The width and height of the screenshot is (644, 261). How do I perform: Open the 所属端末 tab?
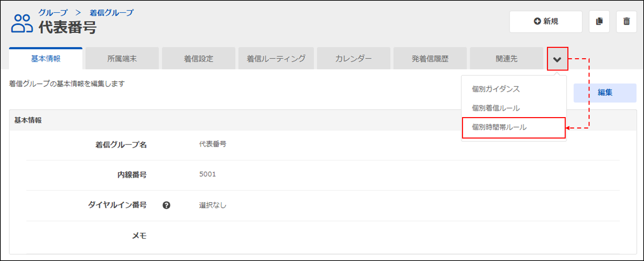122,59
